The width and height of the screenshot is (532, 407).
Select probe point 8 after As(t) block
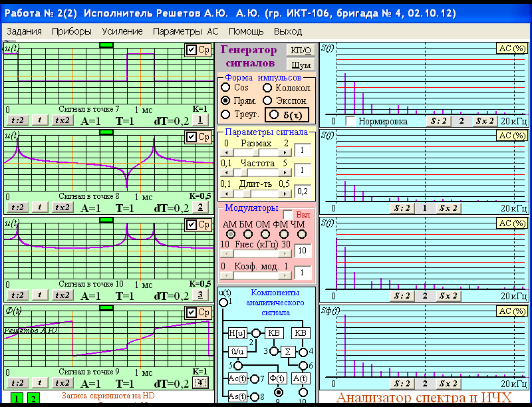[255, 396]
